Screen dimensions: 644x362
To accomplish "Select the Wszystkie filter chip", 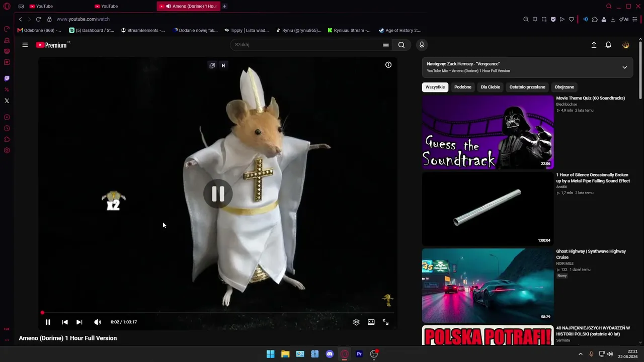I will pos(435,87).
